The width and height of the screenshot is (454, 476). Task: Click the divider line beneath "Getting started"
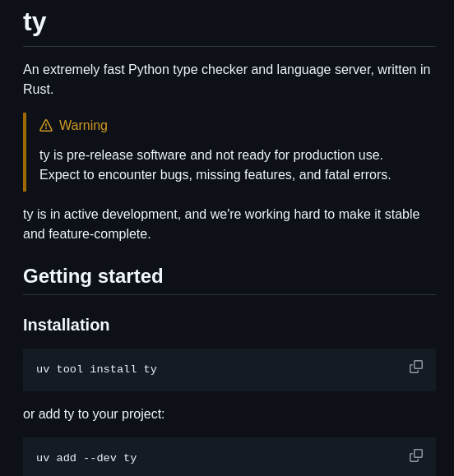[x=229, y=295]
